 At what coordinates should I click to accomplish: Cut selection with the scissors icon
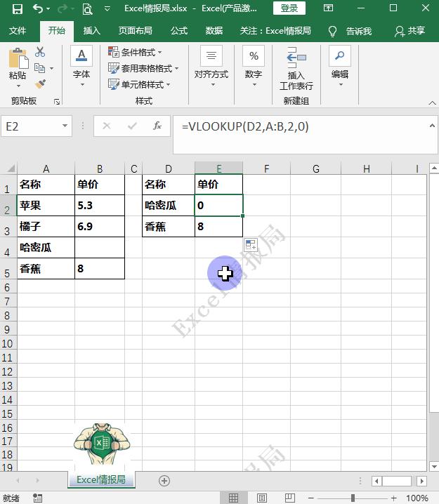[x=40, y=52]
